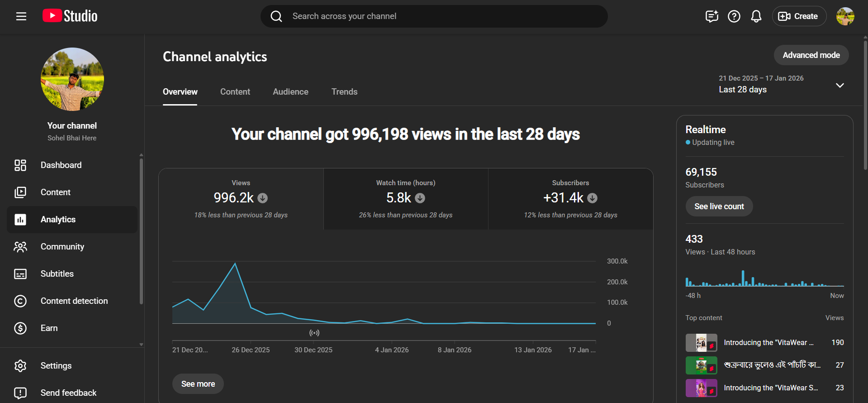
Task: Open the first VitaWear video thumbnail
Action: pyautogui.click(x=701, y=343)
